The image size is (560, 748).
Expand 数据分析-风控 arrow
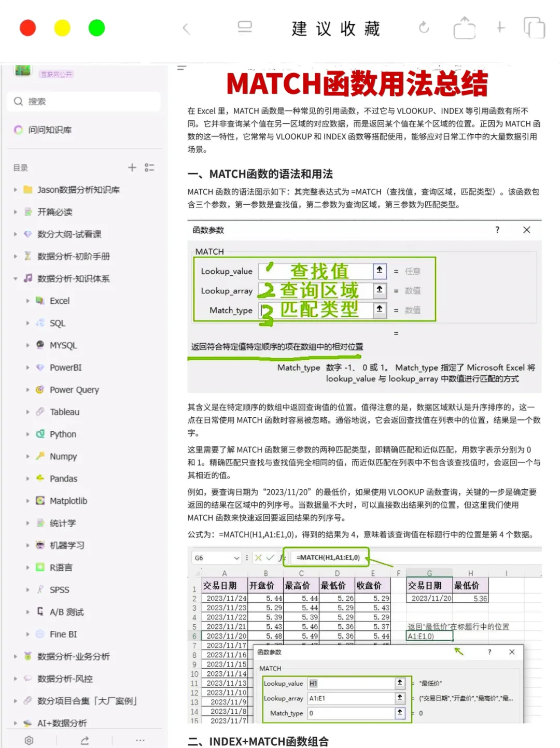16,679
